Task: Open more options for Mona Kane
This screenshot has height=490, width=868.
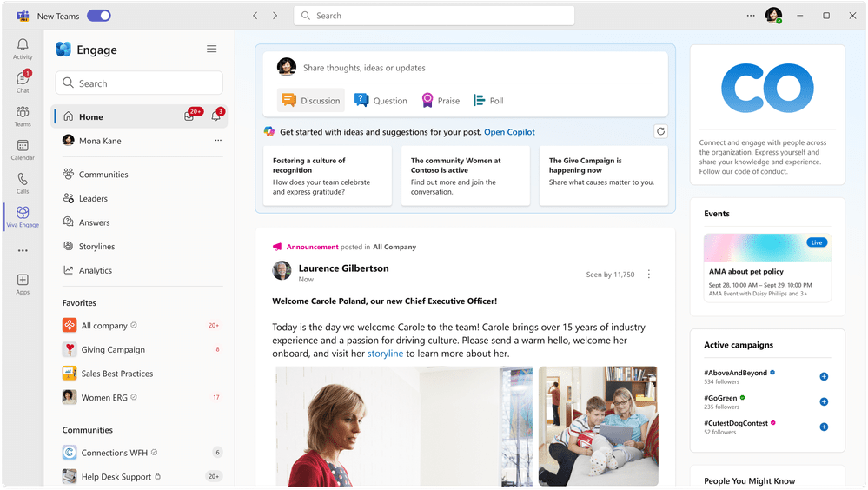Action: (218, 140)
